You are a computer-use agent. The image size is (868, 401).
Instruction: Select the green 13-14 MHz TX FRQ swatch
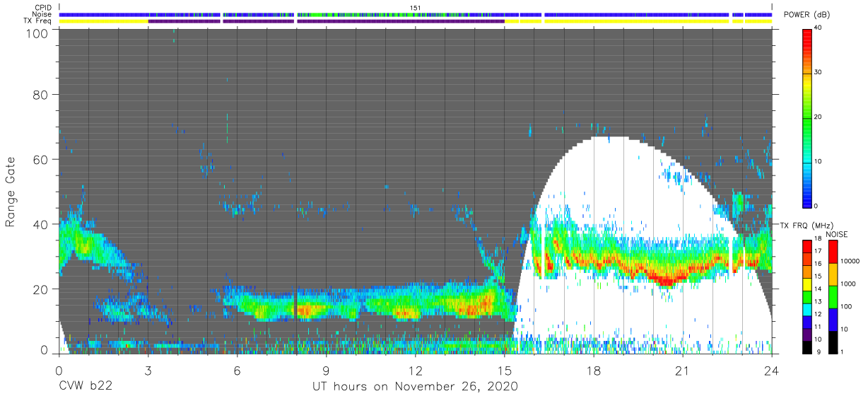pos(809,296)
